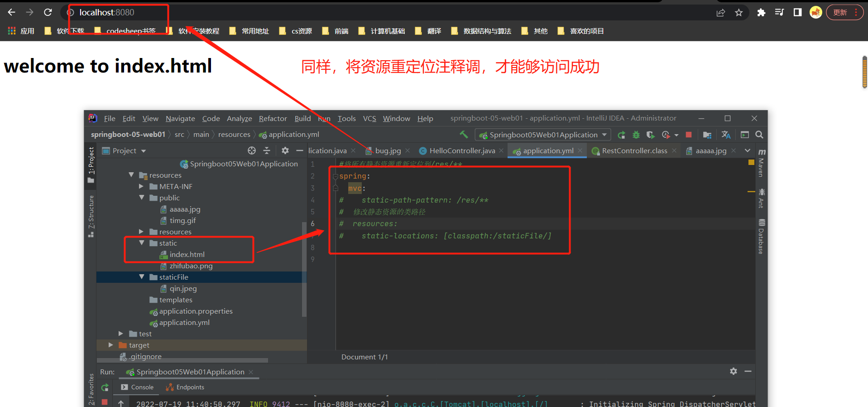Click the red Stop icon in toolbar
The image size is (868, 407).
click(689, 135)
